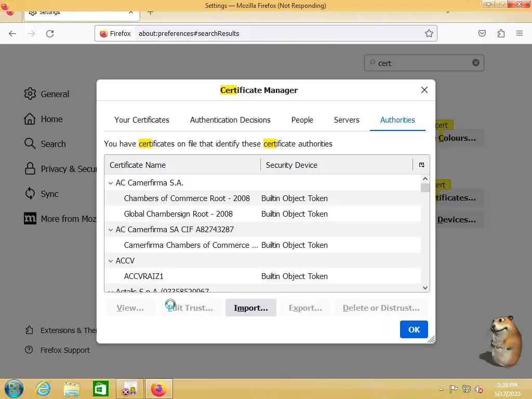Click OK to close Certificate Manager
This screenshot has width=532, height=399.
click(414, 329)
